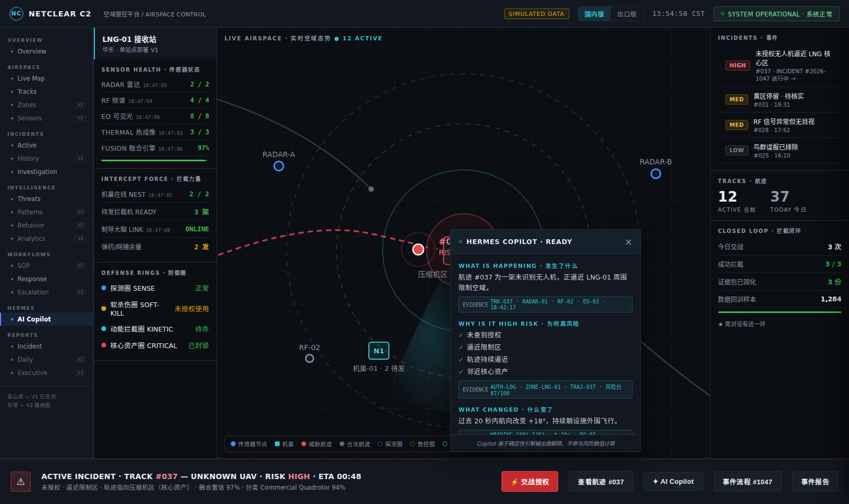Click the HIGH severity badge
Image resolution: width=849 pixels, height=504 pixels.
tap(738, 65)
